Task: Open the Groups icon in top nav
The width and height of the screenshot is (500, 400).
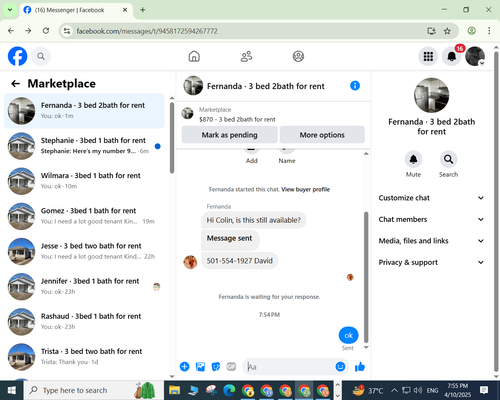Action: (298, 56)
